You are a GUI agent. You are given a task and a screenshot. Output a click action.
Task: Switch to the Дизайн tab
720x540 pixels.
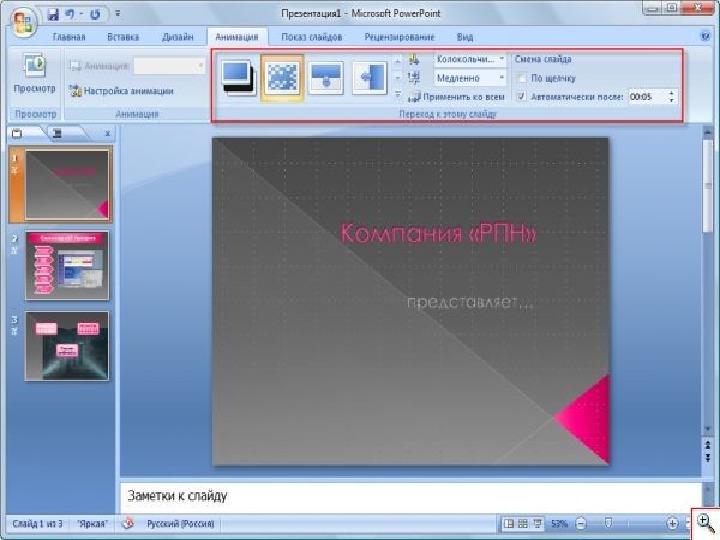[x=178, y=37]
